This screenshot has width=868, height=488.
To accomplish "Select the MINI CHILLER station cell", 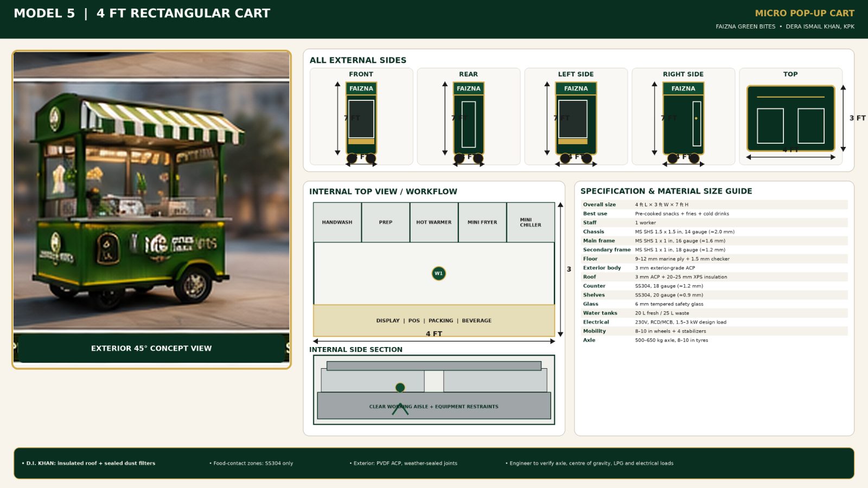I will pyautogui.click(x=531, y=222).
